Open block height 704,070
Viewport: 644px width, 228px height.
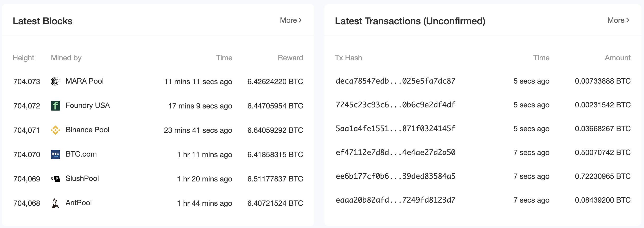27,154
